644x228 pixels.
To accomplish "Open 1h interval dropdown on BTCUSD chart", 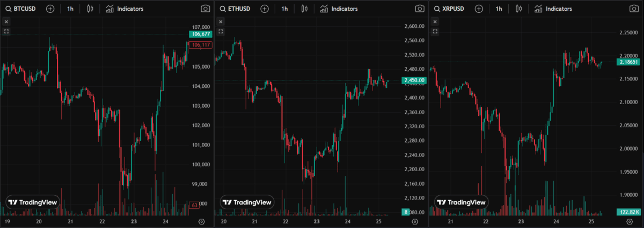I will [x=70, y=9].
